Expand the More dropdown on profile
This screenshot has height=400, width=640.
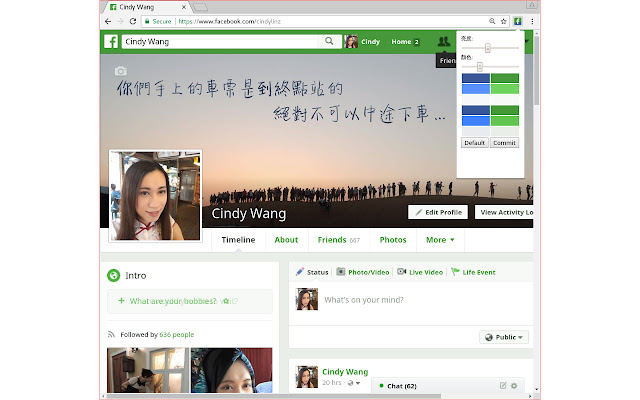pyautogui.click(x=440, y=240)
